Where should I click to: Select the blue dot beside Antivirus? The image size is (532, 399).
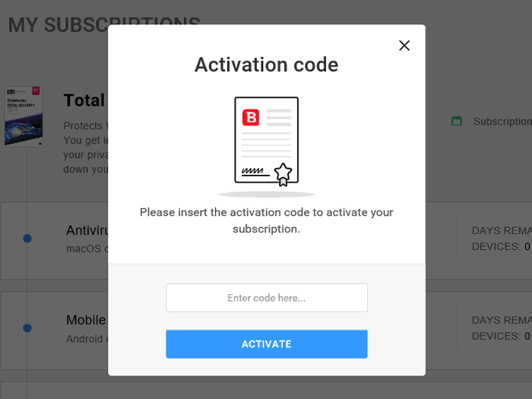click(x=27, y=239)
